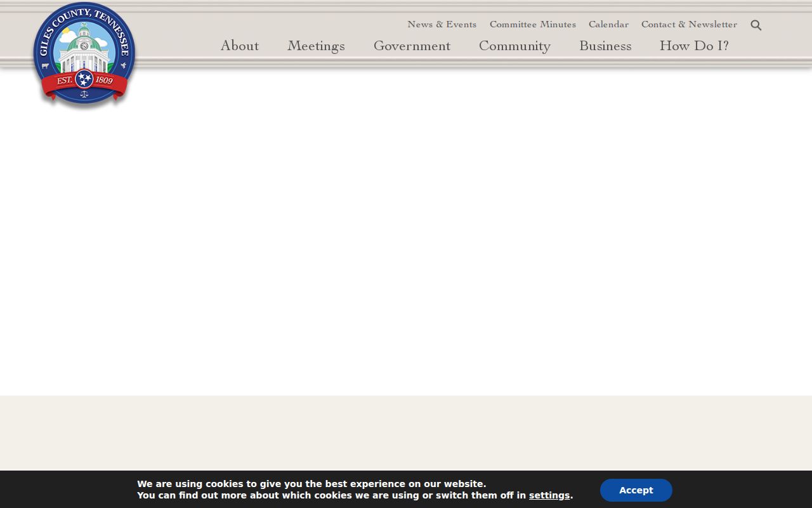Open the site search magnifier icon
812x508 pixels.
[756, 25]
